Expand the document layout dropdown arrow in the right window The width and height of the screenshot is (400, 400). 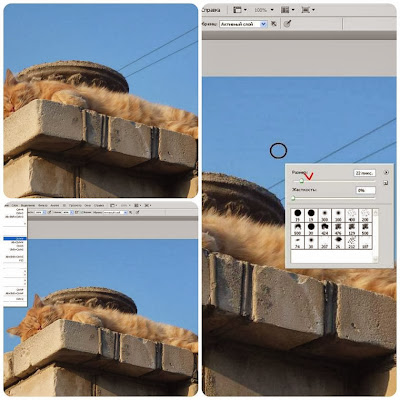point(245,10)
